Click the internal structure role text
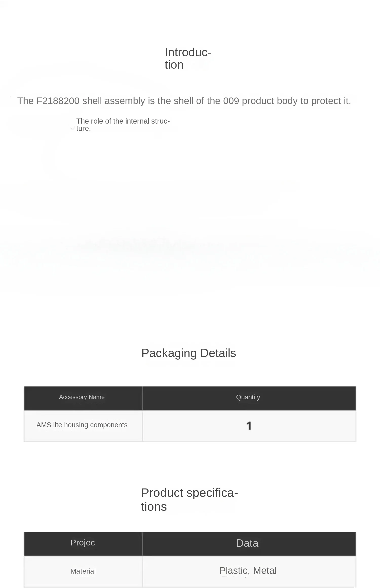The width and height of the screenshot is (380, 588). [x=123, y=125]
